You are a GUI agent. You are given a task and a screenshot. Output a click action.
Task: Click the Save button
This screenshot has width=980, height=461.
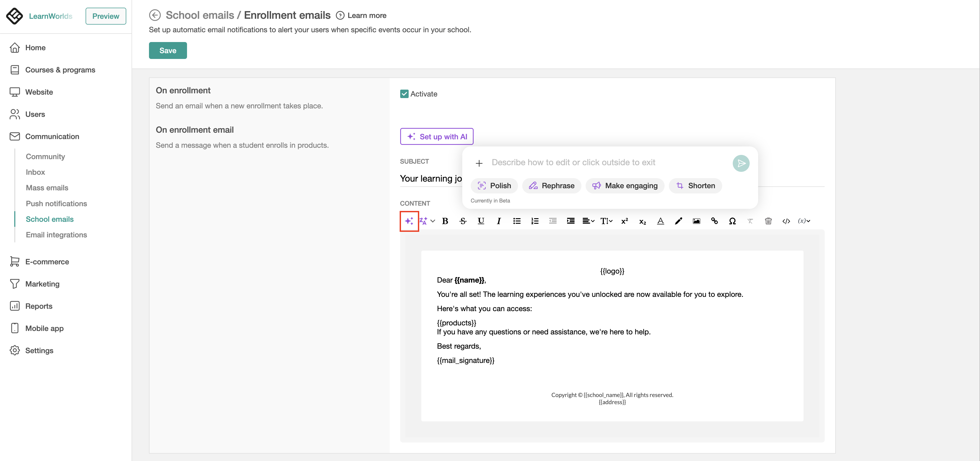click(167, 51)
